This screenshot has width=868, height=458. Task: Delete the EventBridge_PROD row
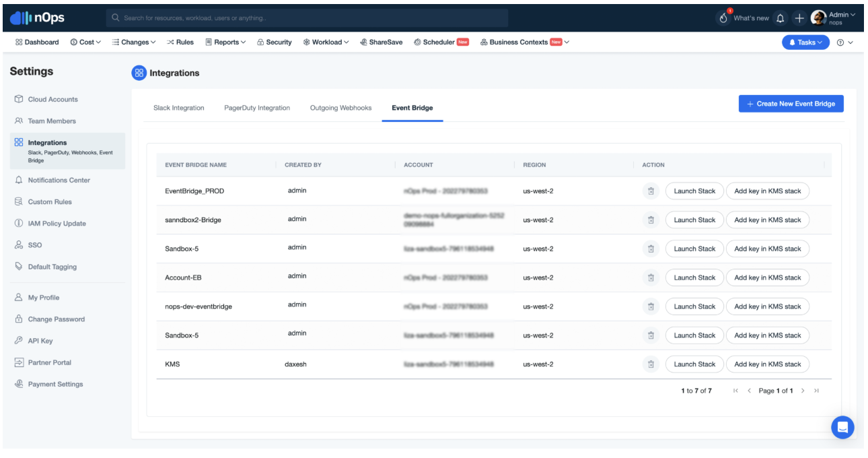(x=651, y=191)
